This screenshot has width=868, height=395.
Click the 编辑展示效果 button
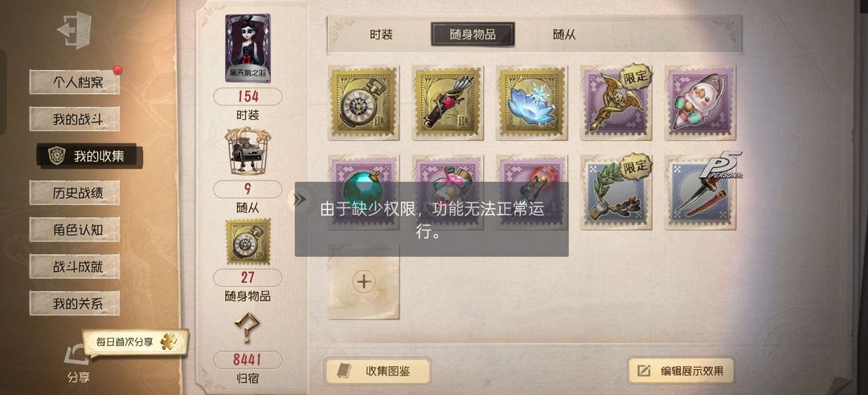tap(681, 371)
